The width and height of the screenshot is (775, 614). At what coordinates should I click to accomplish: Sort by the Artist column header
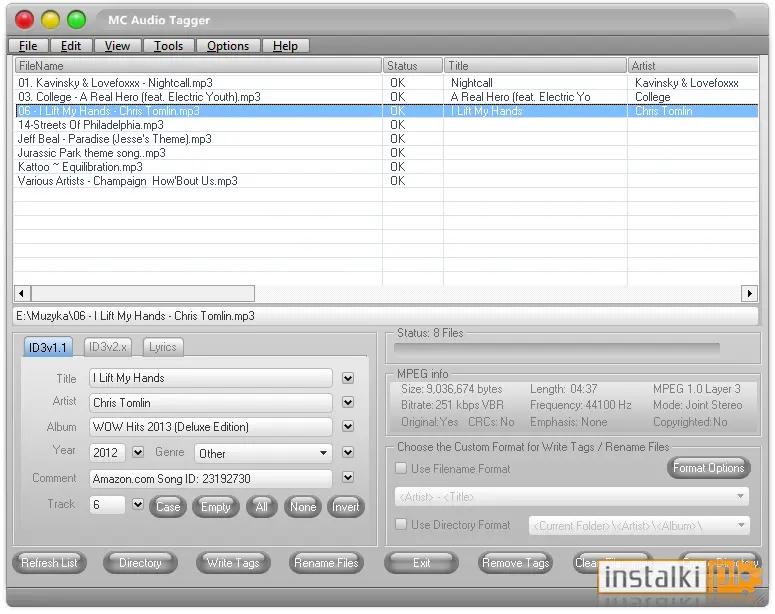tap(693, 66)
